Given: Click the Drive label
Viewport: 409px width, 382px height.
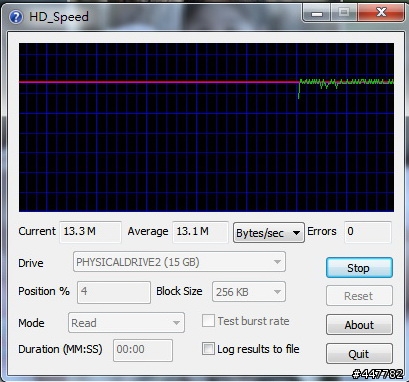Looking at the screenshot, I should pos(31,263).
